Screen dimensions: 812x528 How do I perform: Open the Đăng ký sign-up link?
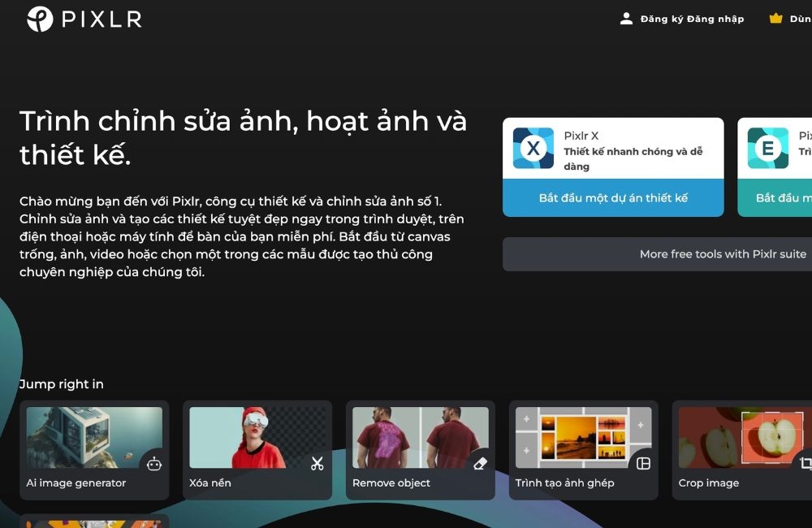[662, 19]
